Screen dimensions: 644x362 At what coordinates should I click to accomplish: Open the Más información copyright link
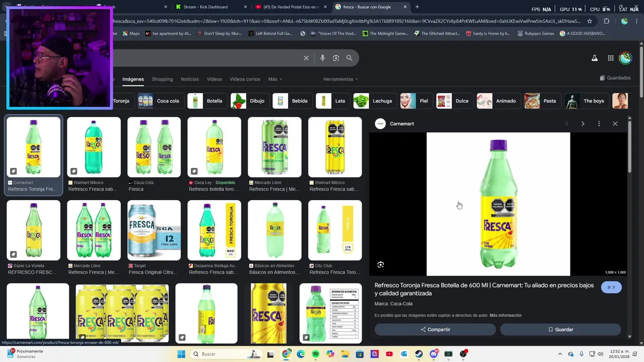[x=505, y=315]
